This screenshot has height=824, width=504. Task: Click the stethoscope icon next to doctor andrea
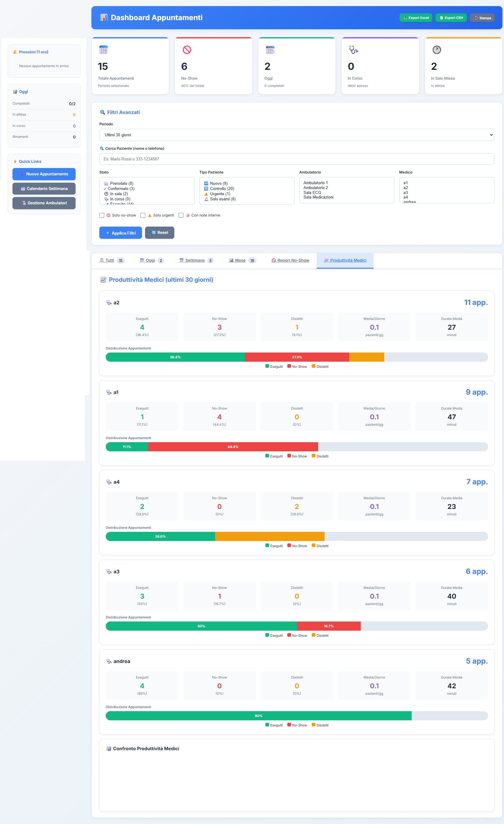tap(109, 661)
